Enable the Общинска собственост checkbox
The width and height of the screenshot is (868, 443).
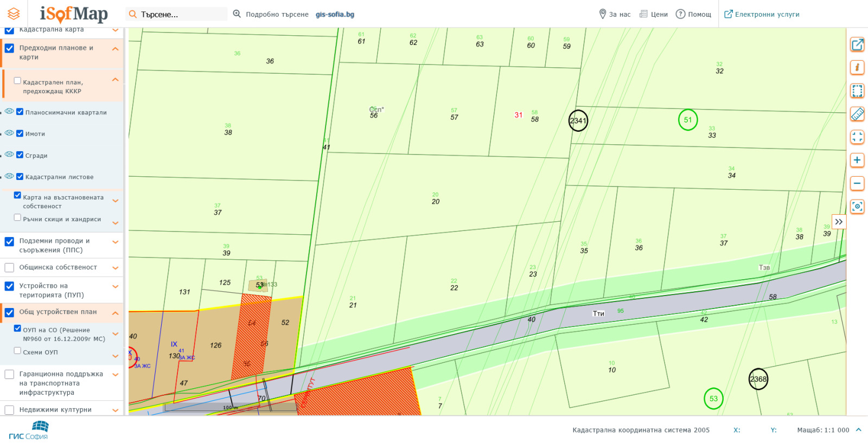click(x=9, y=267)
